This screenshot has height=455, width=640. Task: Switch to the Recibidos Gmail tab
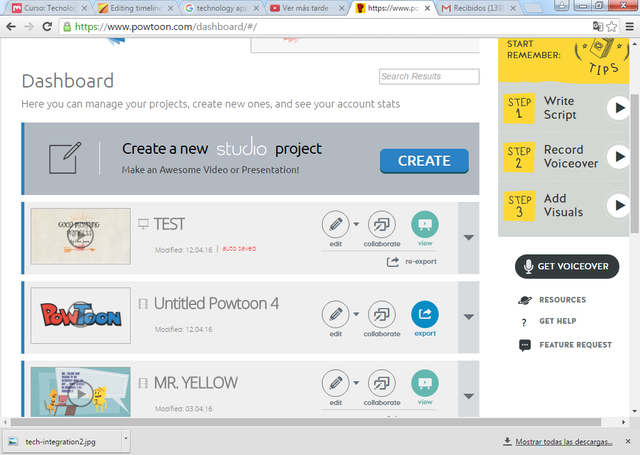click(478, 8)
